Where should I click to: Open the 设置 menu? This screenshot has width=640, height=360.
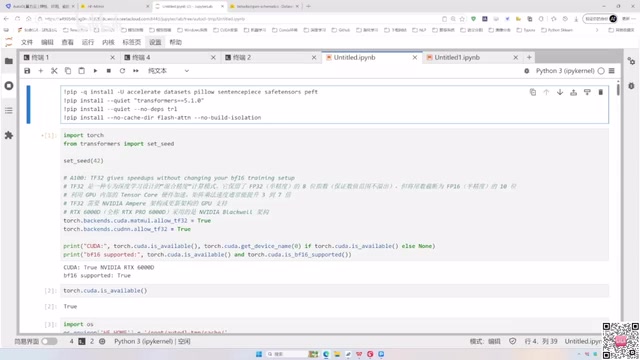click(x=155, y=42)
